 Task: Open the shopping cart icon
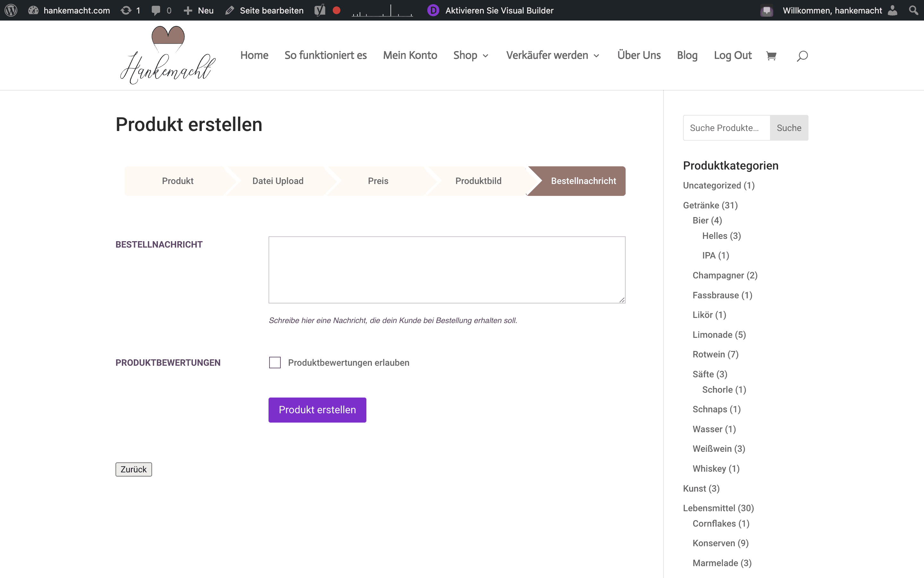(771, 56)
